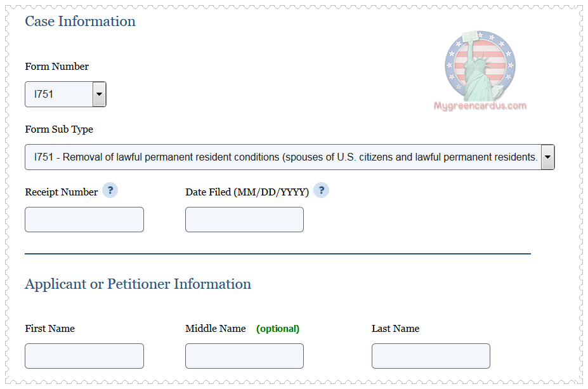Click the Date Filed help question mark icon

point(321,190)
